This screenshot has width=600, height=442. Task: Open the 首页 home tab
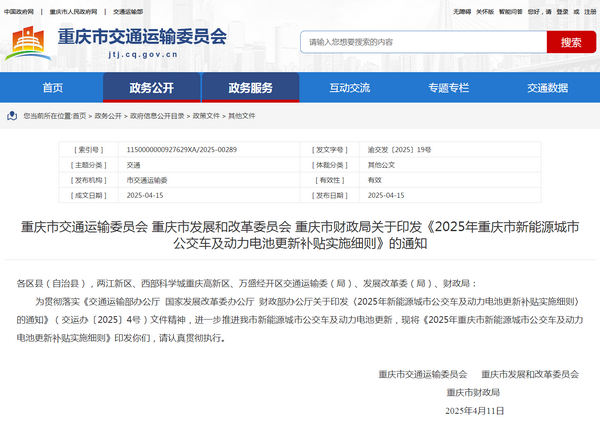pyautogui.click(x=52, y=88)
